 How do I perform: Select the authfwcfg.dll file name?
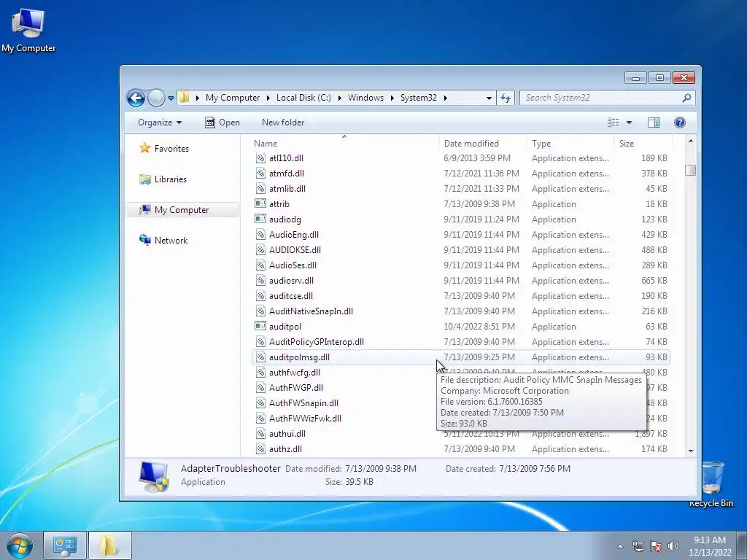pyautogui.click(x=295, y=373)
